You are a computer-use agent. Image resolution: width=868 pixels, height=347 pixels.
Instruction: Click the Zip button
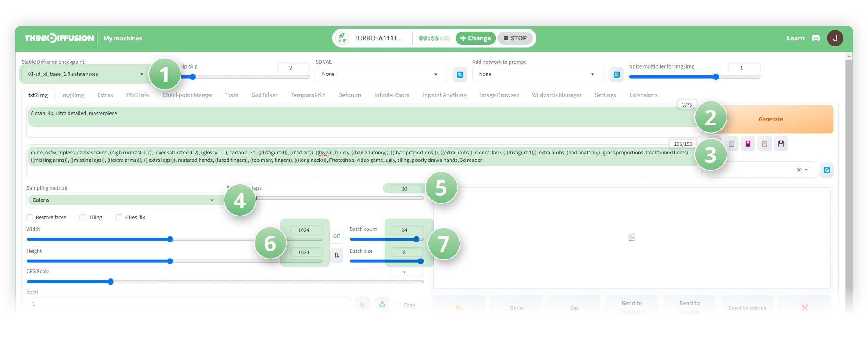(574, 307)
